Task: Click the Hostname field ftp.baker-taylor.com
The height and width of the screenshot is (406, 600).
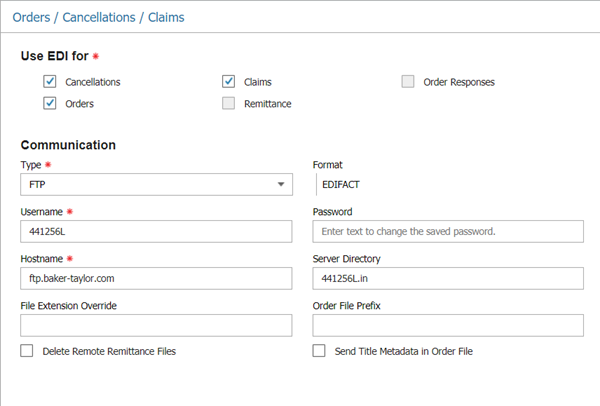Action: tap(156, 278)
